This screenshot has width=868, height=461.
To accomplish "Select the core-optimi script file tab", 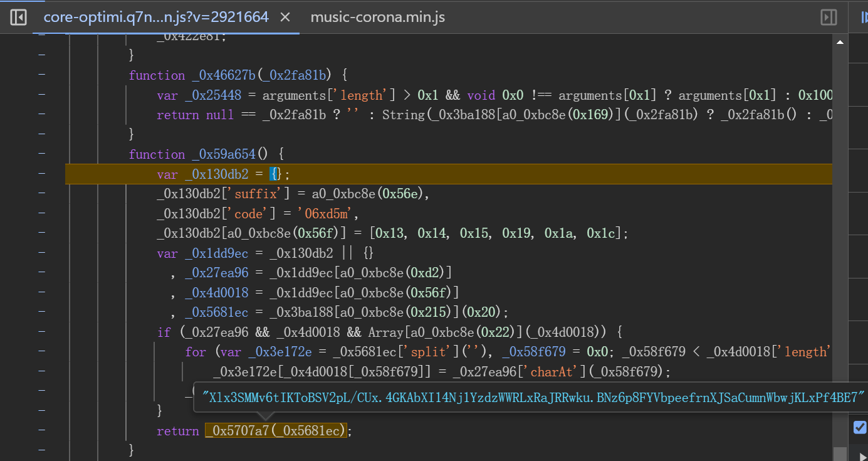I will (155, 17).
